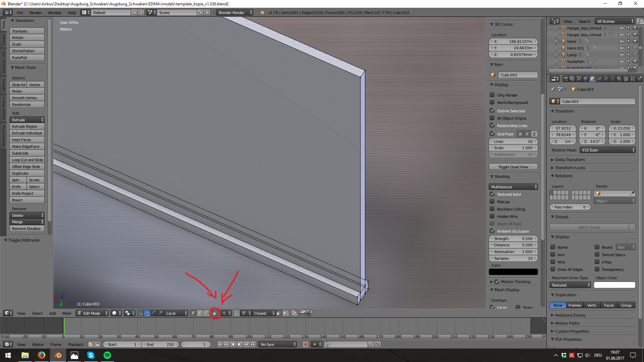Select vertex selection mode icon
Image resolution: width=644 pixels, height=362 pixels.
click(x=193, y=313)
